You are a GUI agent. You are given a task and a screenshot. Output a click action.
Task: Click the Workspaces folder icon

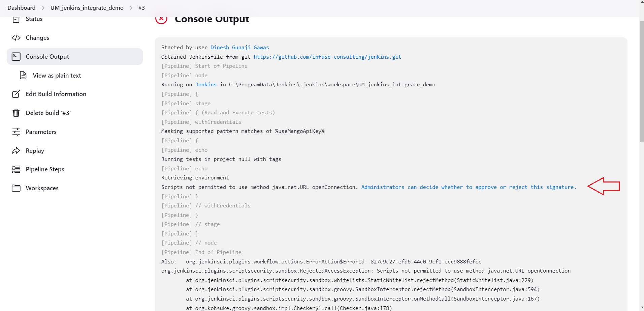[x=16, y=188]
